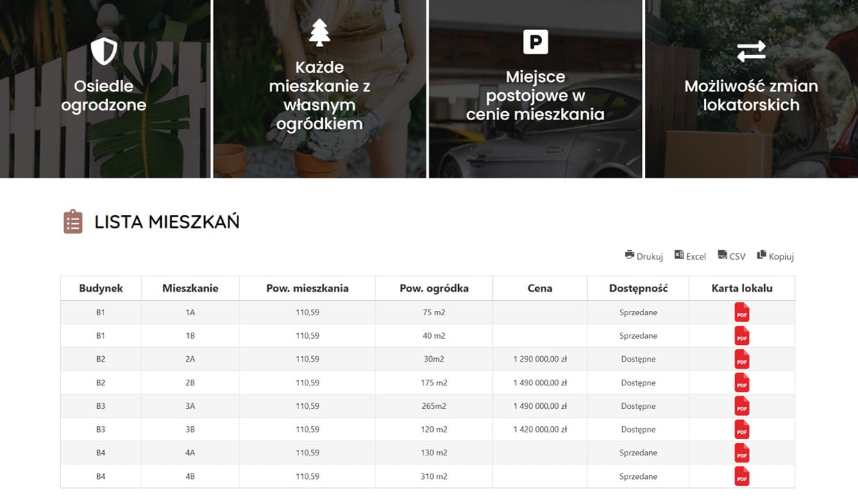This screenshot has width=858, height=504.
Task: View PDF card for apartment 3A
Action: point(741,406)
